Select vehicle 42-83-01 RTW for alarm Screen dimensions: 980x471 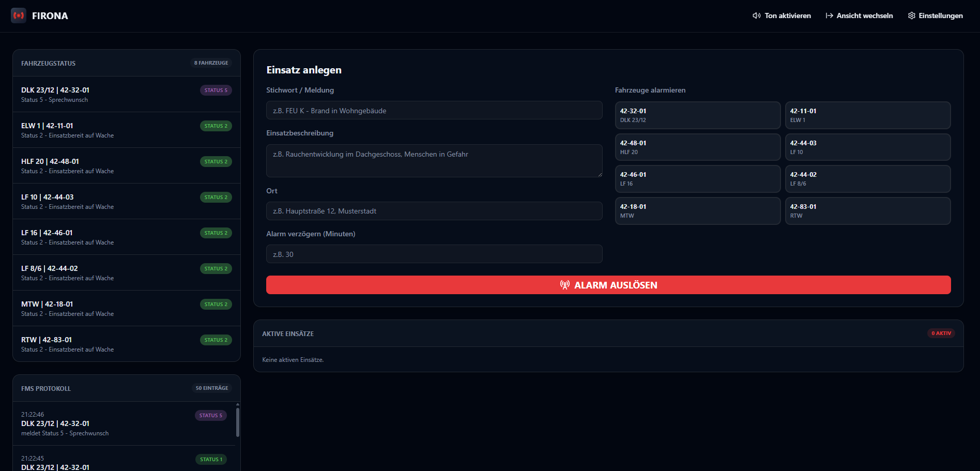pyautogui.click(x=868, y=211)
